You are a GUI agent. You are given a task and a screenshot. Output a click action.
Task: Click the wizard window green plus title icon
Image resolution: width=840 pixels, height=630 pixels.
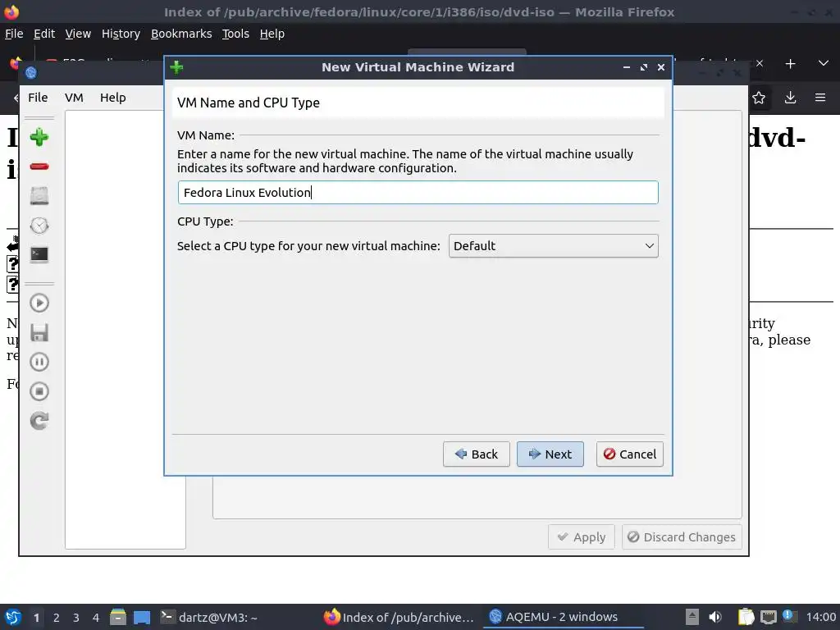tap(176, 67)
